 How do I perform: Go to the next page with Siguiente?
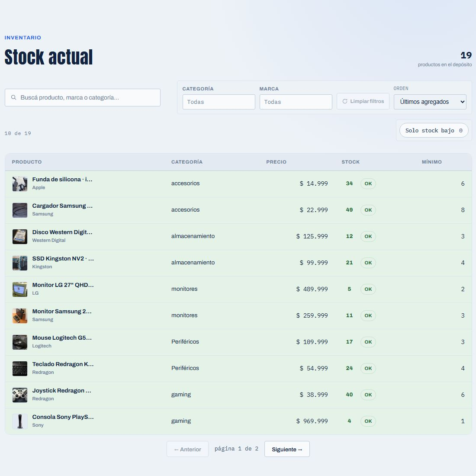[x=287, y=449]
